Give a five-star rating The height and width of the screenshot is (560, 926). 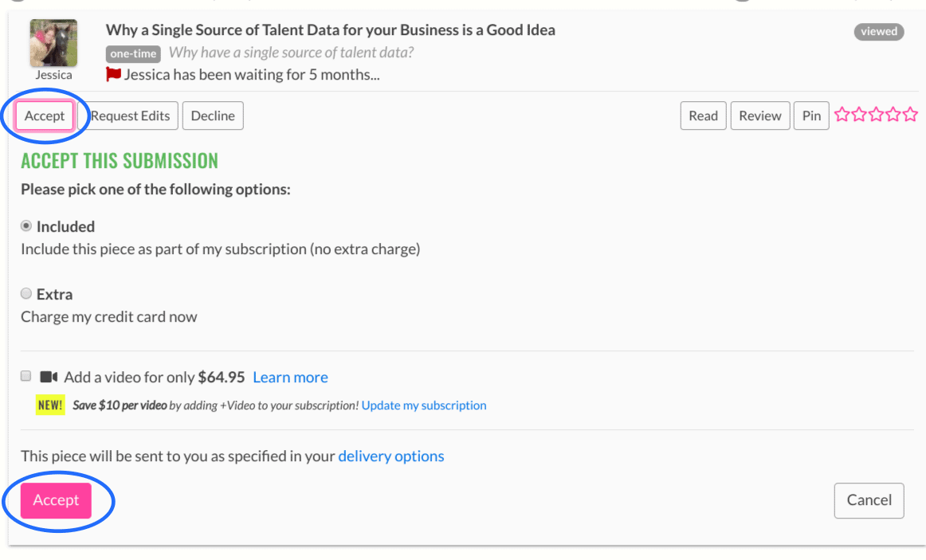(911, 115)
